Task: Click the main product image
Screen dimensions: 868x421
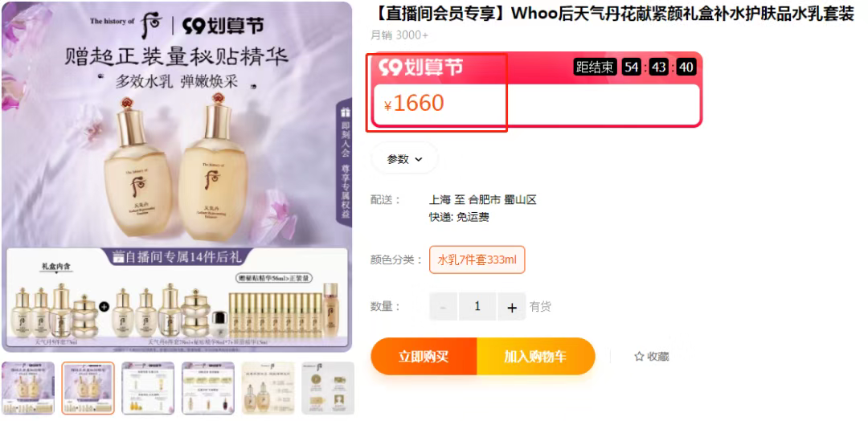Action: click(177, 177)
